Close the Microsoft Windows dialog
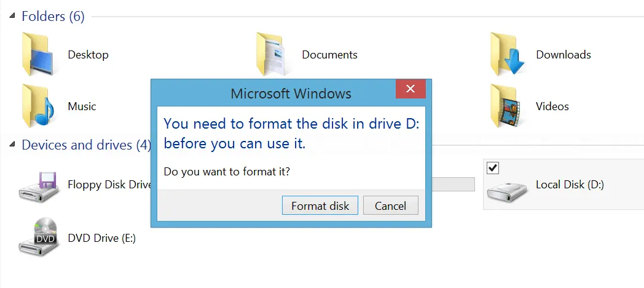 coord(410,89)
